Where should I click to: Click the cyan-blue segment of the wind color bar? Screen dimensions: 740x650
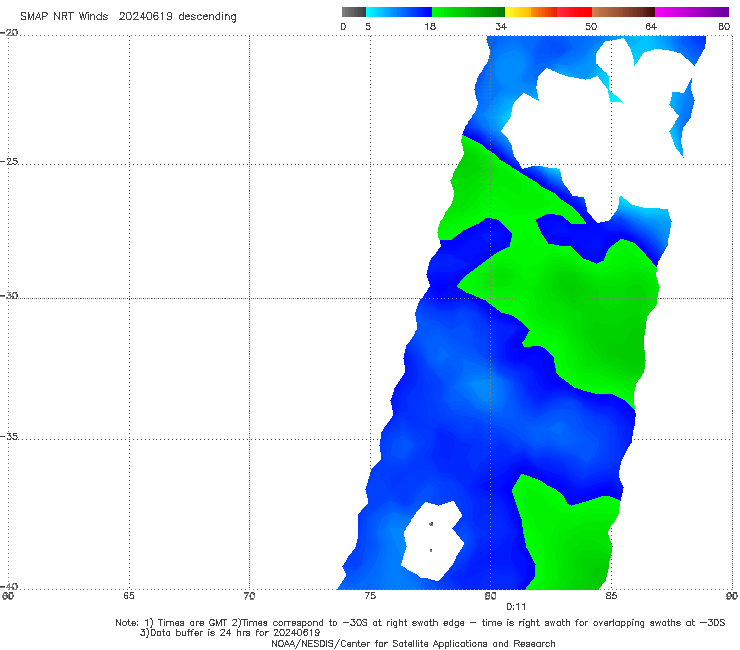tap(399, 12)
